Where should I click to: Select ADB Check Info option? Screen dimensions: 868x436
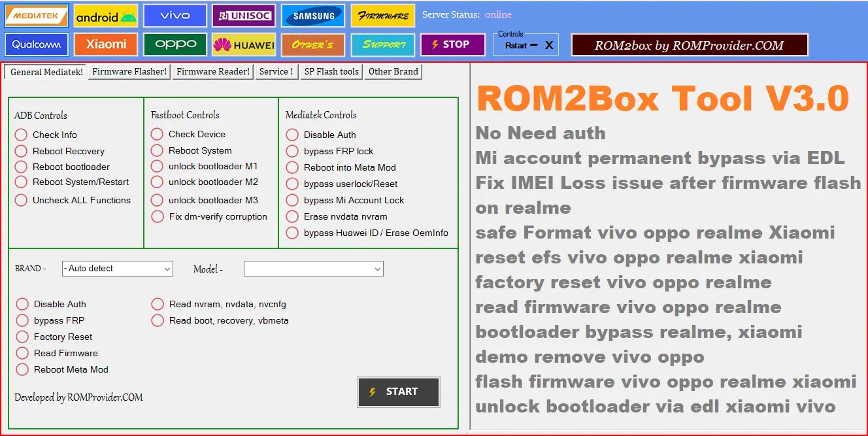46,135
